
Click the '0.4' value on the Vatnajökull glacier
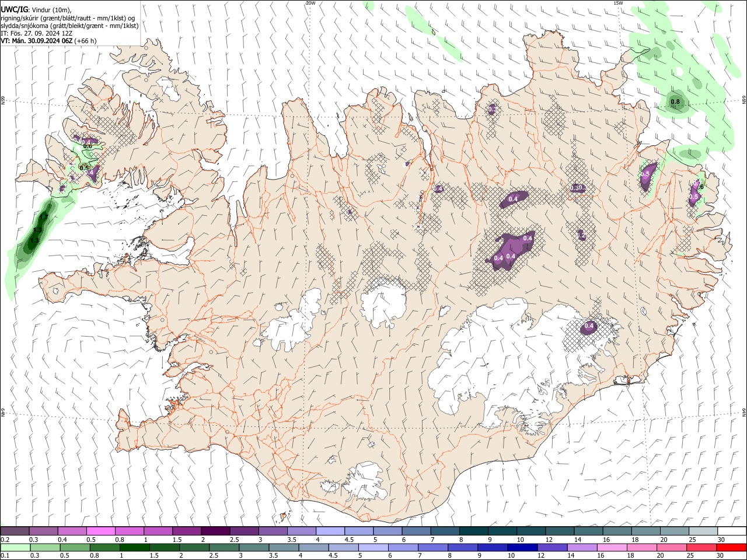[x=589, y=326]
